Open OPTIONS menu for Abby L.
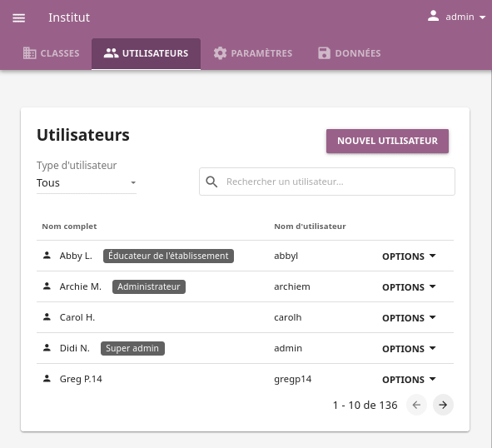The height and width of the screenshot is (448, 492). (x=409, y=256)
